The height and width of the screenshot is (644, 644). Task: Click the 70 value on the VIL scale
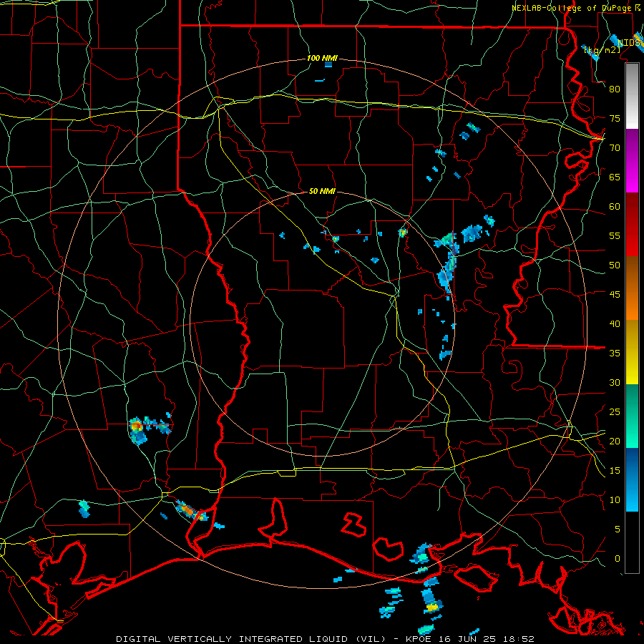615,148
